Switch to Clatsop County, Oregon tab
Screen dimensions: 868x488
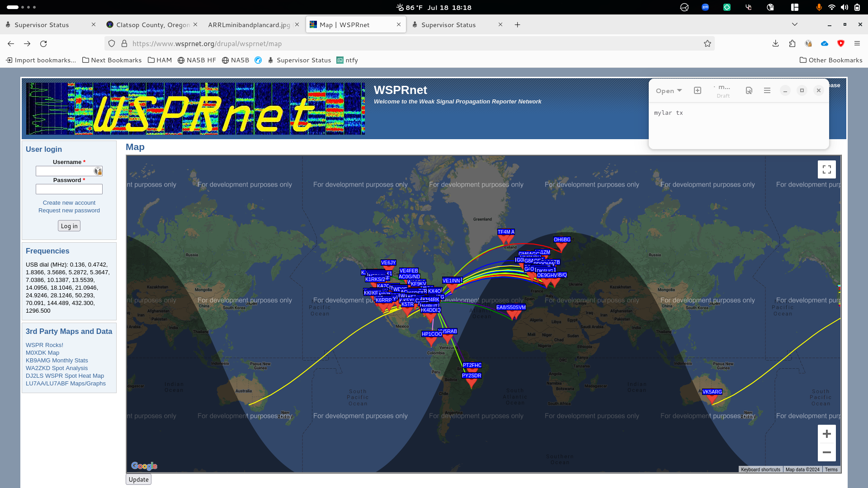153,25
